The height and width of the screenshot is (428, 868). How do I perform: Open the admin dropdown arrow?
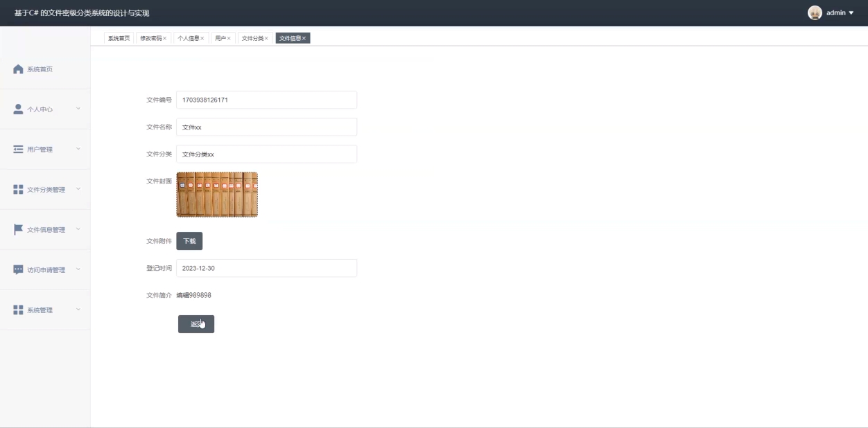tap(851, 13)
